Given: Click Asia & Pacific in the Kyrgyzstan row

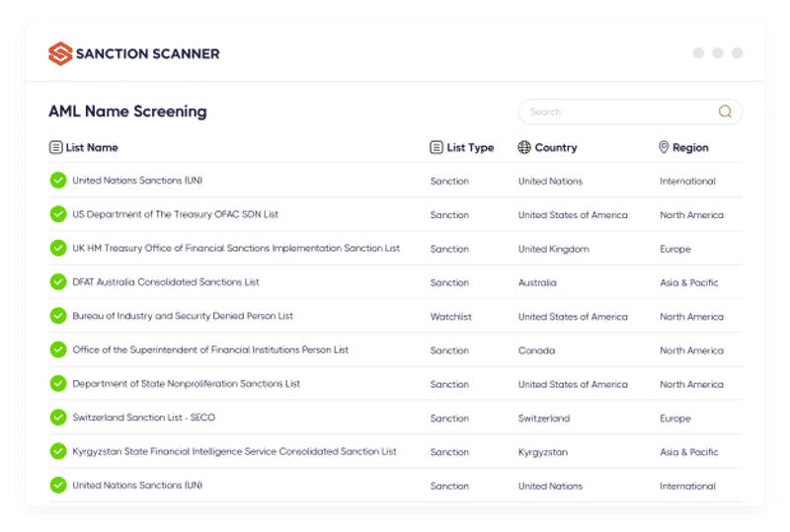Looking at the screenshot, I should pyautogui.click(x=688, y=452).
